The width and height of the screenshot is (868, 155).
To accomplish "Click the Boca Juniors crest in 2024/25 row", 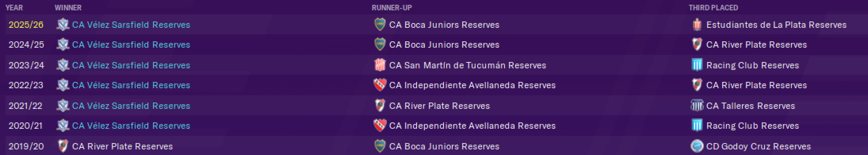I will click(380, 45).
